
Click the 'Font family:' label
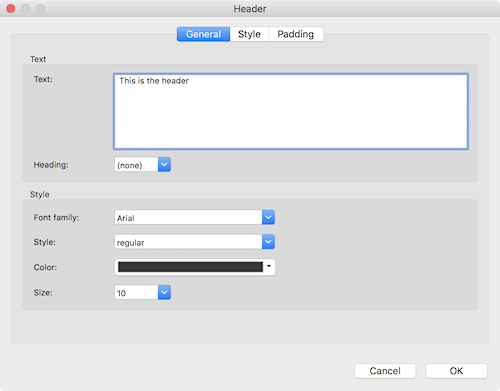point(56,218)
